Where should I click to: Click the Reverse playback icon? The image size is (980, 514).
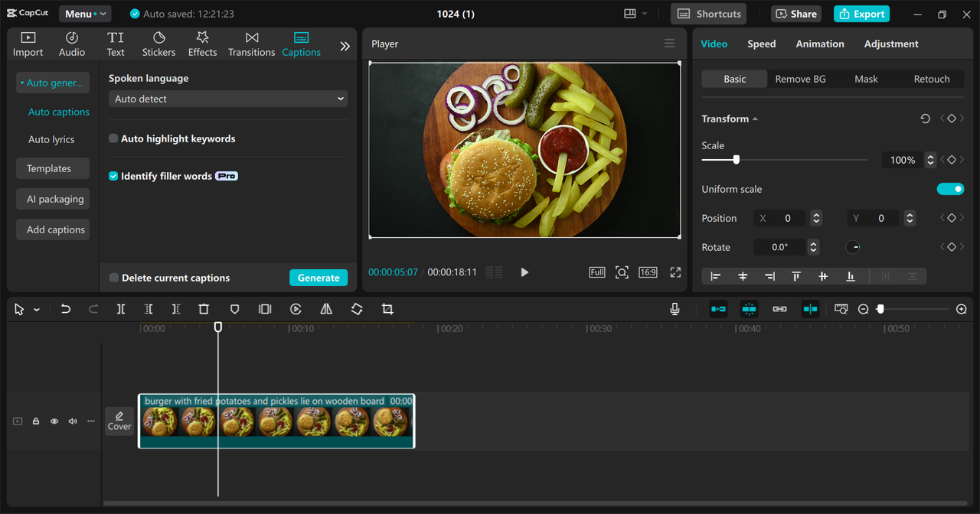[296, 309]
